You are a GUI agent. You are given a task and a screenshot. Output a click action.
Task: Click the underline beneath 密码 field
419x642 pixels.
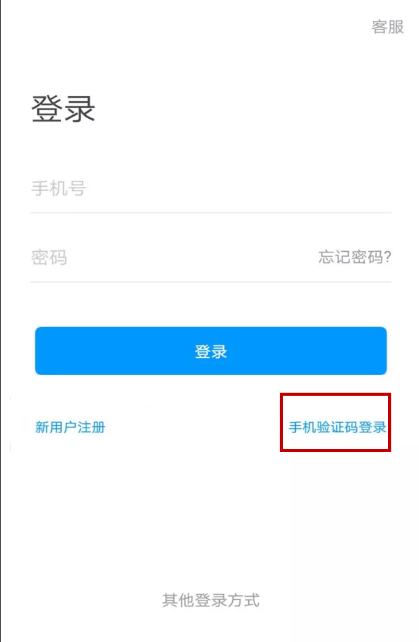click(211, 282)
